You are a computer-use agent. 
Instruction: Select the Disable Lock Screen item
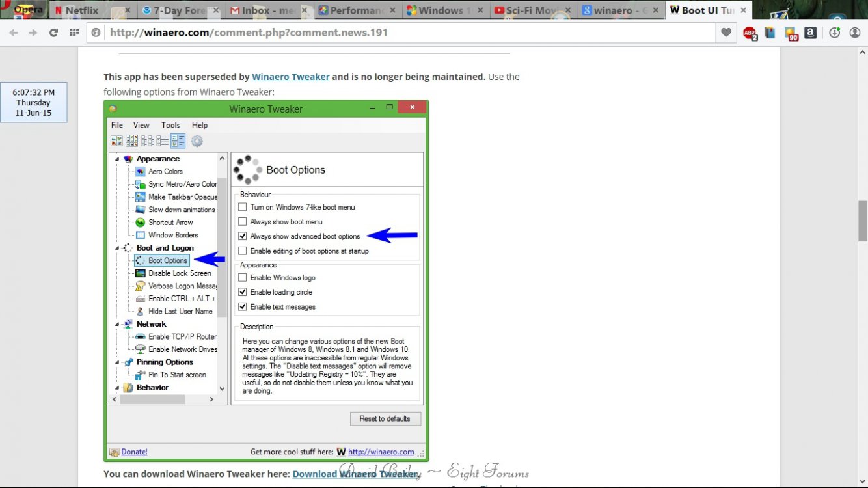point(173,273)
